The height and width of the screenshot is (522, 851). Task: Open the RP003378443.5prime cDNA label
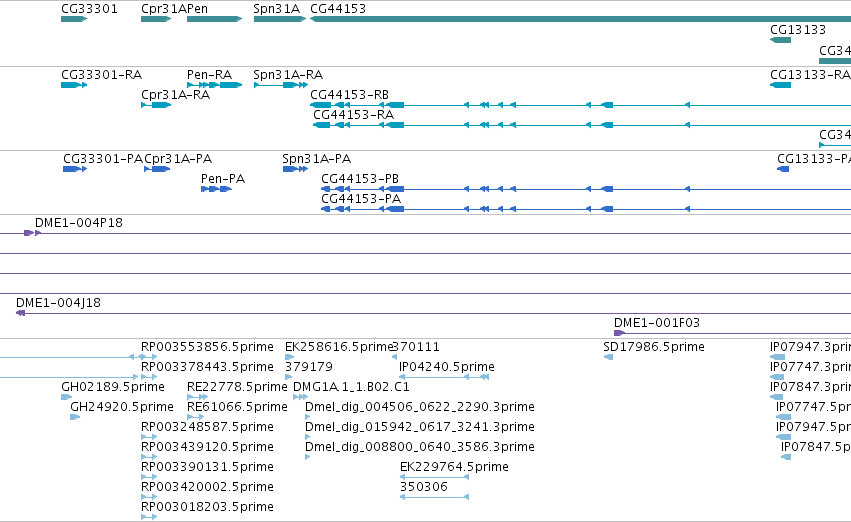pos(207,367)
